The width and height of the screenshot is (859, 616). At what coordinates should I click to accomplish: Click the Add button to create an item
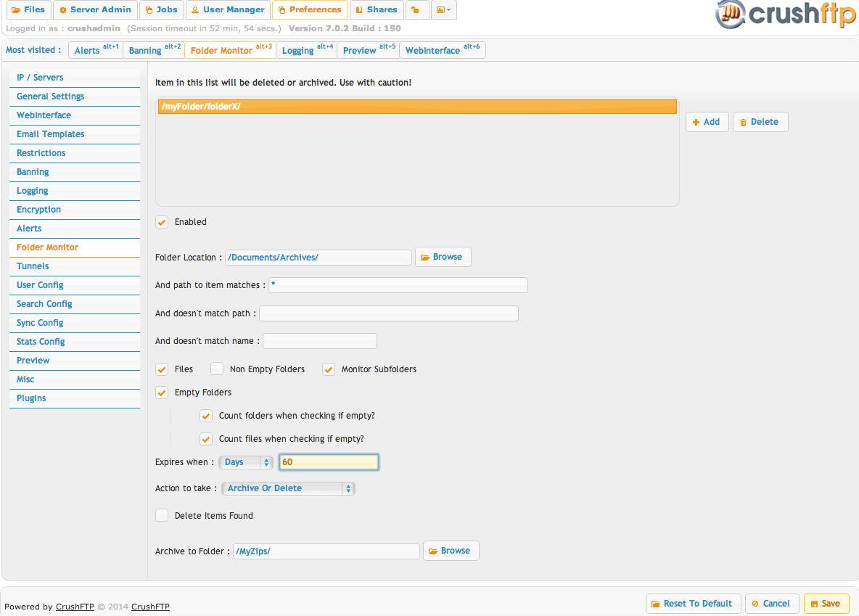coord(706,121)
